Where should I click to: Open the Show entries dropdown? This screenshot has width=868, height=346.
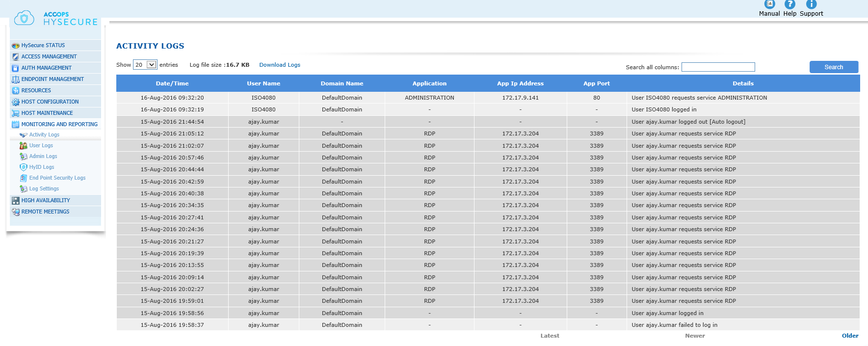click(x=145, y=65)
